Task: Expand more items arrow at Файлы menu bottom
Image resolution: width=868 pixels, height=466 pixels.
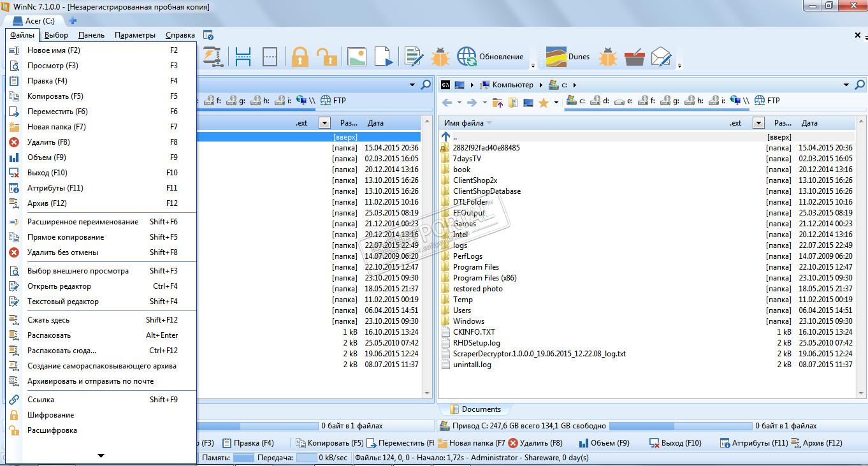Action: click(101, 455)
